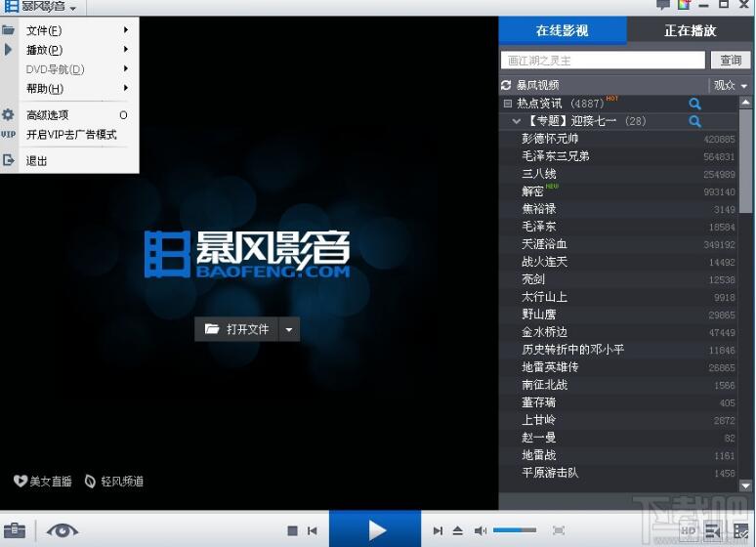Screen dimensions: 756x547
Task: Adjust the volume slider
Action: click(x=515, y=530)
